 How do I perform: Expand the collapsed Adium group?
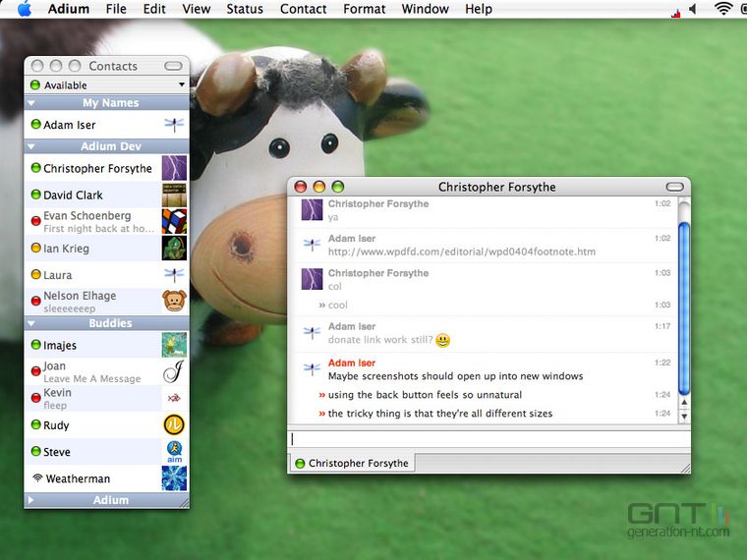(30, 500)
